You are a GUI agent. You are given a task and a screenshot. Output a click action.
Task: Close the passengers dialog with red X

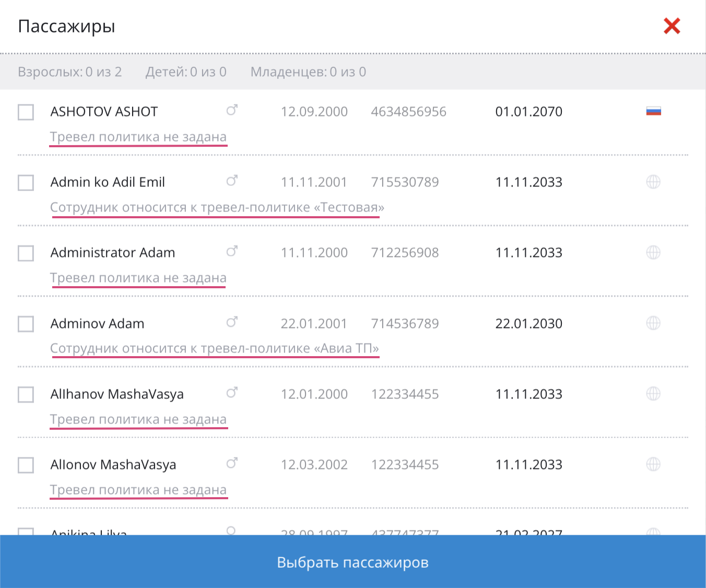(672, 26)
